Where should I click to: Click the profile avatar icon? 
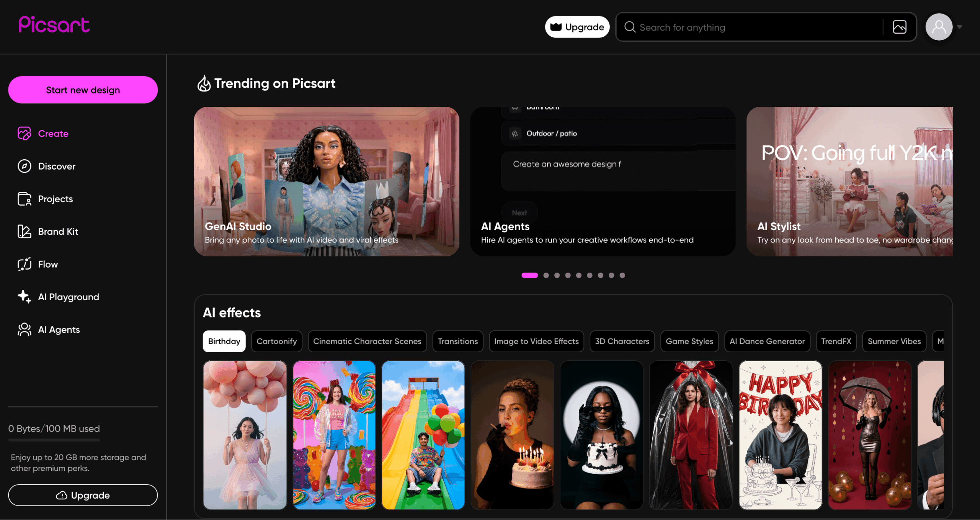pos(939,27)
